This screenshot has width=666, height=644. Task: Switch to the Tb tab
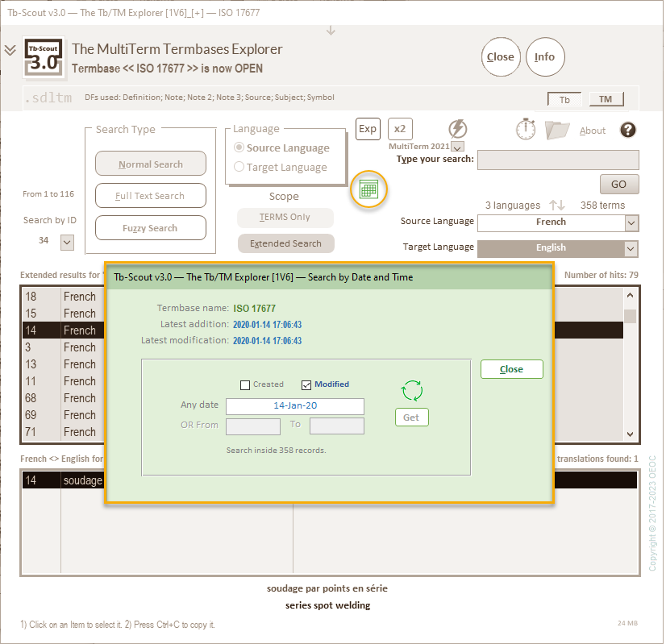tap(564, 100)
